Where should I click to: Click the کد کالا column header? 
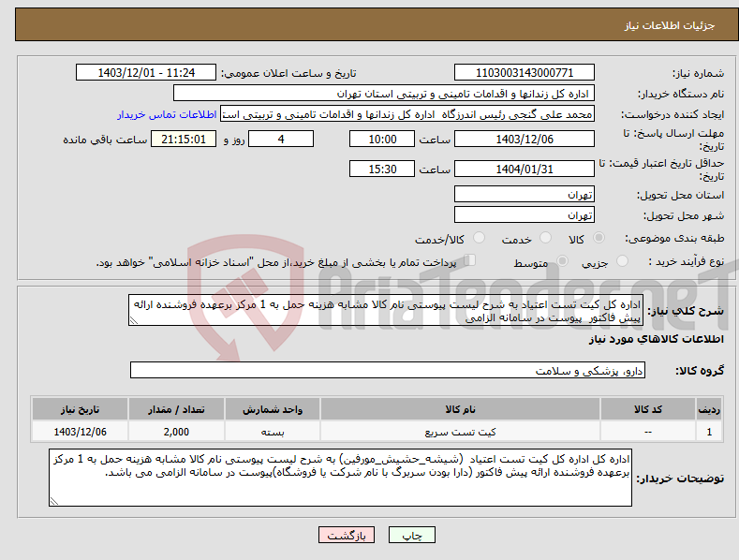648,409
